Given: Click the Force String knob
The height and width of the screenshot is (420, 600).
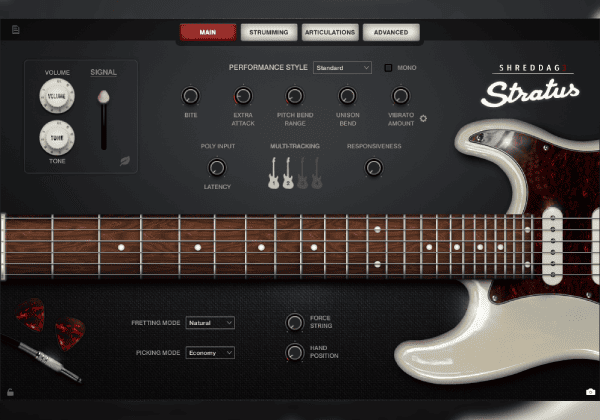Looking at the screenshot, I should coord(295,322).
